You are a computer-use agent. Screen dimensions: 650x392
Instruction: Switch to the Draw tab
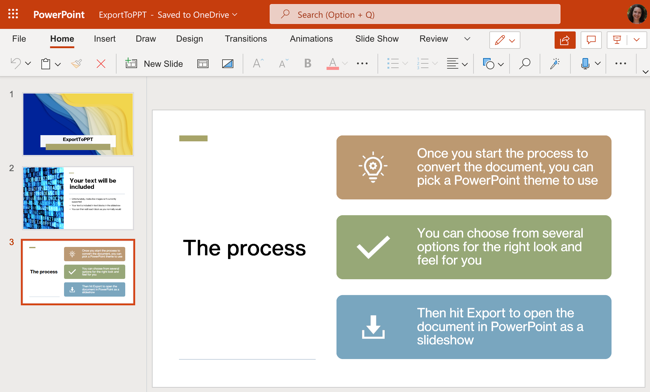click(146, 39)
